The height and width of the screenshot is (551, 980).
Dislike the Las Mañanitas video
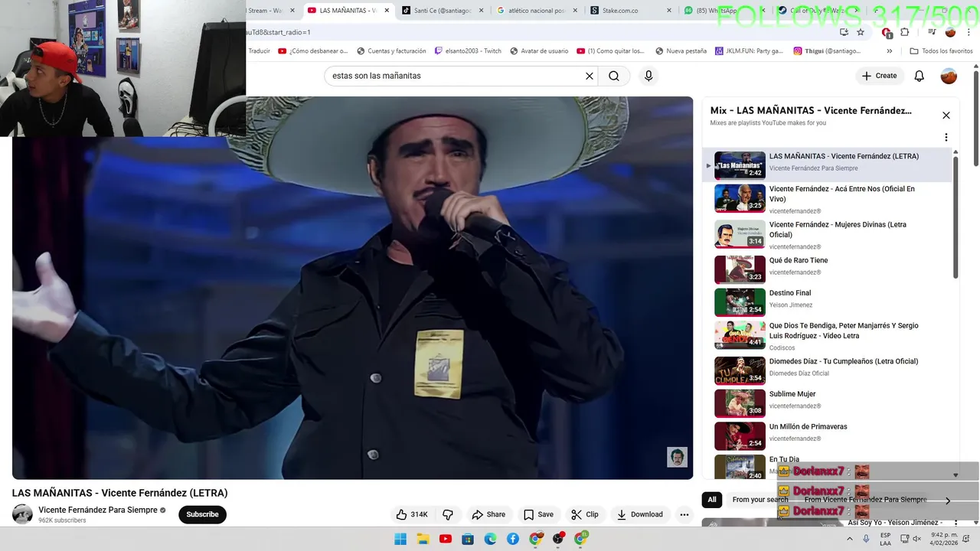click(x=449, y=514)
